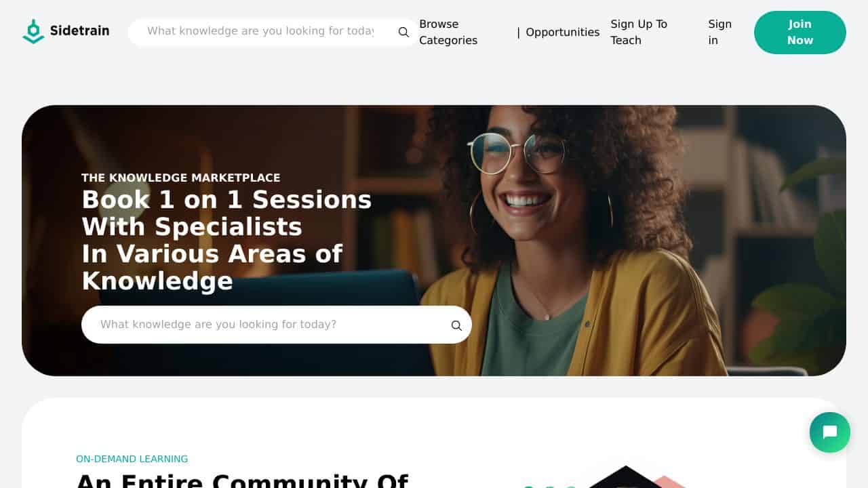Viewport: 868px width, 488px height.
Task: Click THE KNOWLEDGE MARKETPLACE tagline
Action: pos(180,178)
